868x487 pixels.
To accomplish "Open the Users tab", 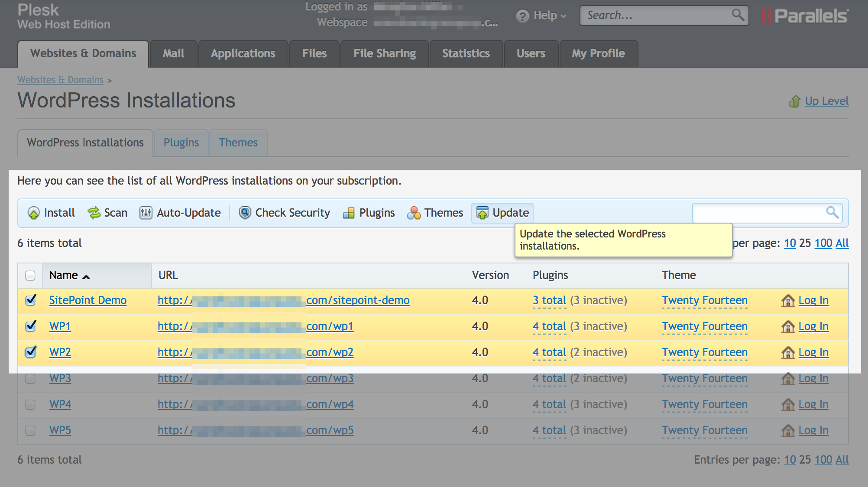I will 531,54.
